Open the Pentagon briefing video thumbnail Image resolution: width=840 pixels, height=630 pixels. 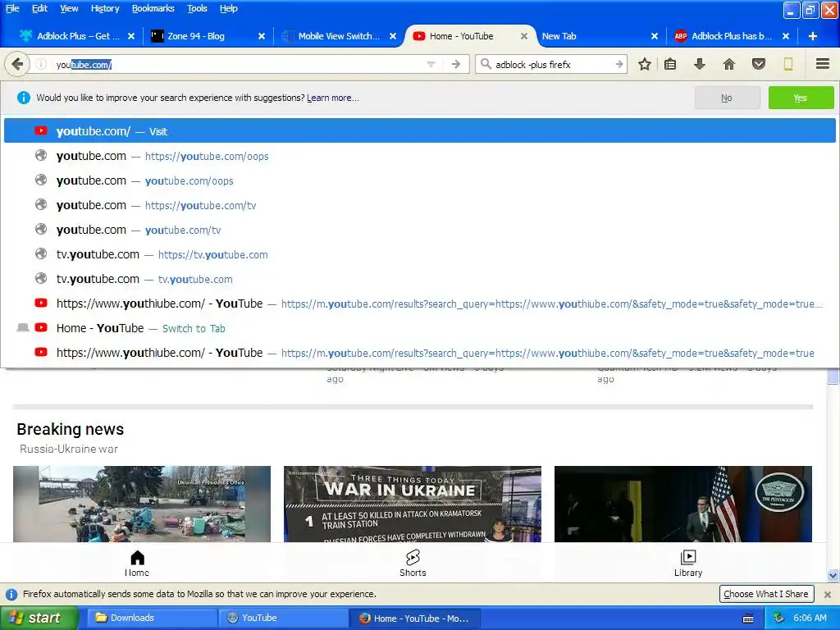(x=683, y=504)
